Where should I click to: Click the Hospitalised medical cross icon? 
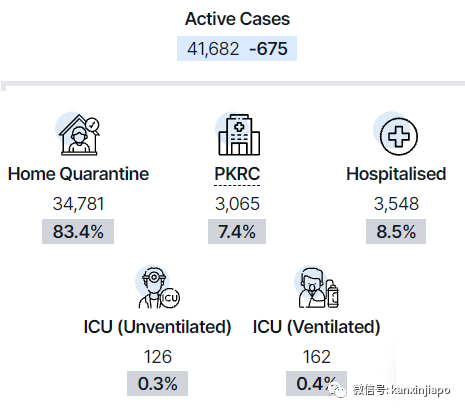395,134
